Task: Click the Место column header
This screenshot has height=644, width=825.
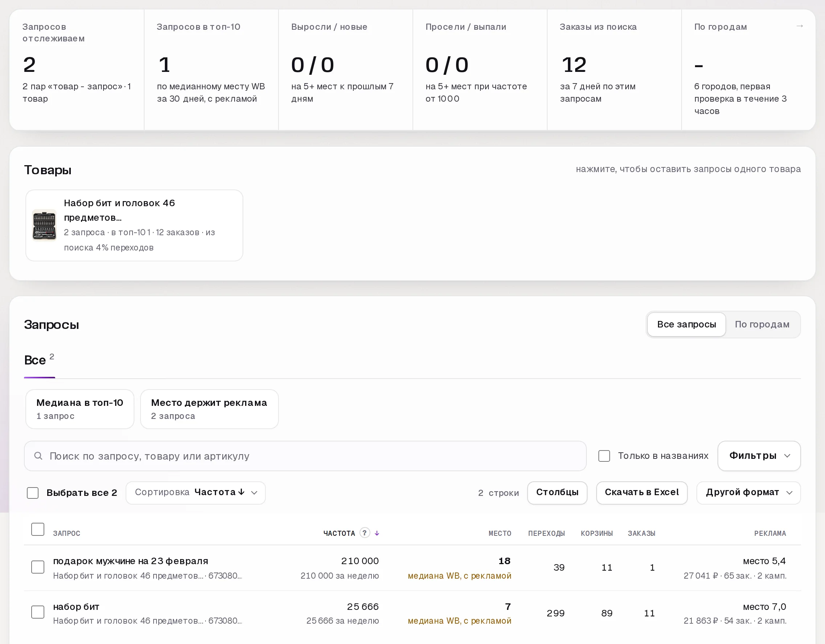Action: pyautogui.click(x=500, y=533)
